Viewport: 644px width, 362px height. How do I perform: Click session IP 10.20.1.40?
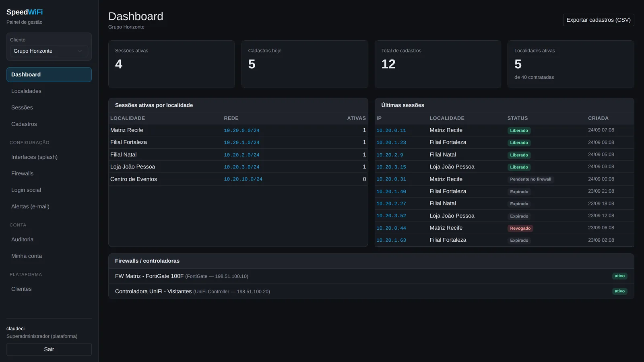pyautogui.click(x=391, y=191)
